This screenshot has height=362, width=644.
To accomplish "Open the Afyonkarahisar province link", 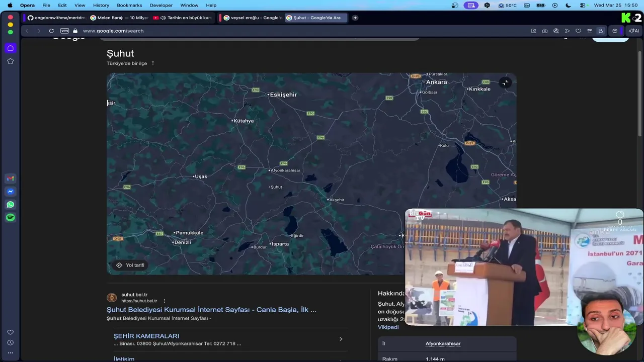I will pyautogui.click(x=443, y=343).
